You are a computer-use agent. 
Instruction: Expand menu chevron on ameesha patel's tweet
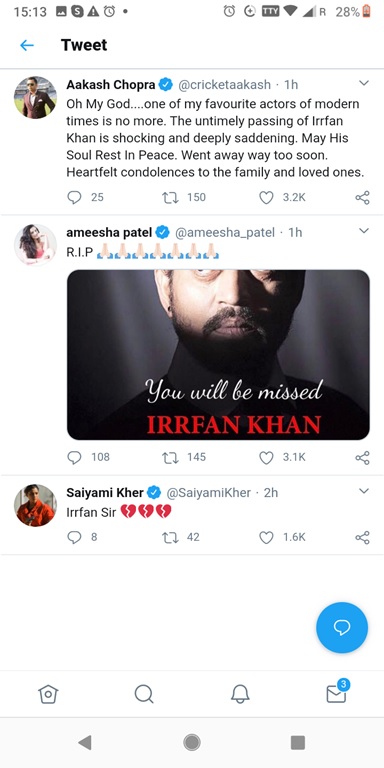(x=363, y=231)
